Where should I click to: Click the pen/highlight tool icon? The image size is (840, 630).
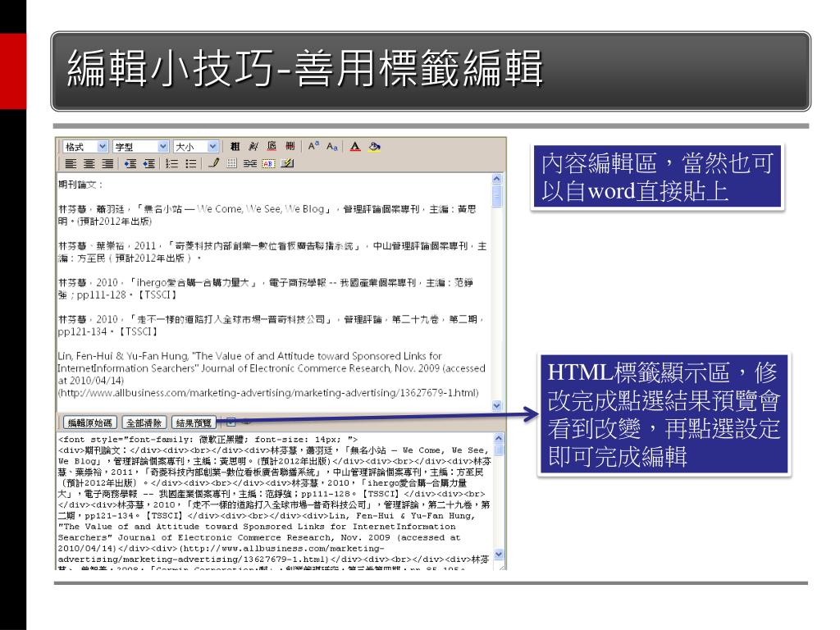(x=214, y=163)
